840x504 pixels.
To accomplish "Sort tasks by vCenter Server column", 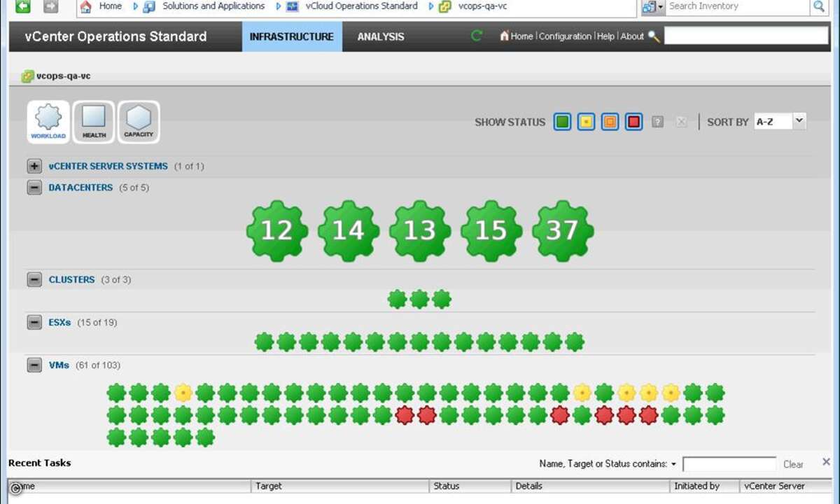I will click(785, 486).
